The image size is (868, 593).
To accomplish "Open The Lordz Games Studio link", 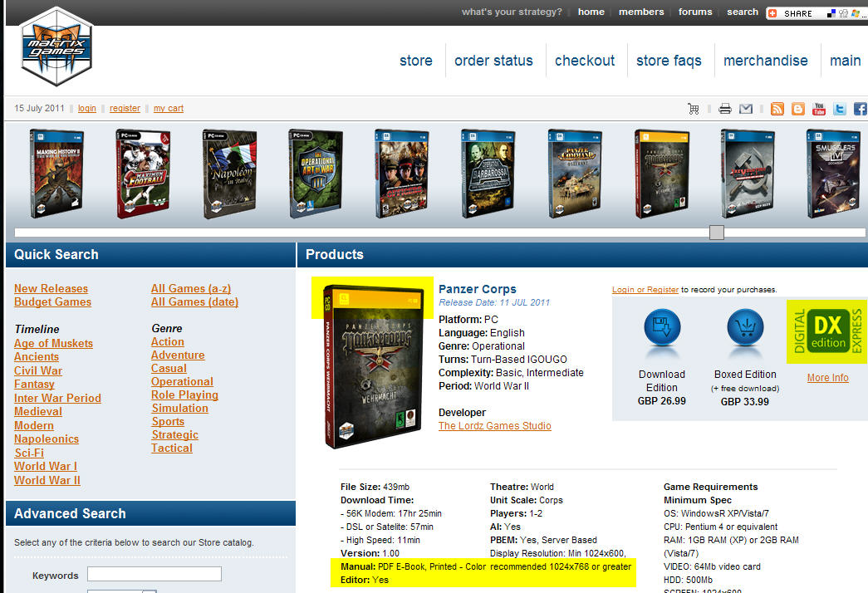I will [x=495, y=426].
